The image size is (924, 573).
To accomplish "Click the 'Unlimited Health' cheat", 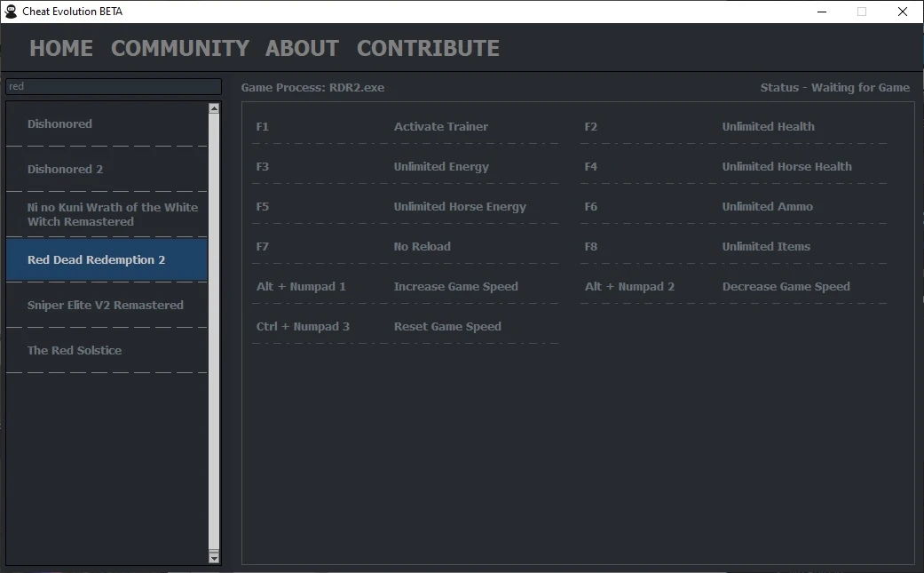I will [769, 126].
